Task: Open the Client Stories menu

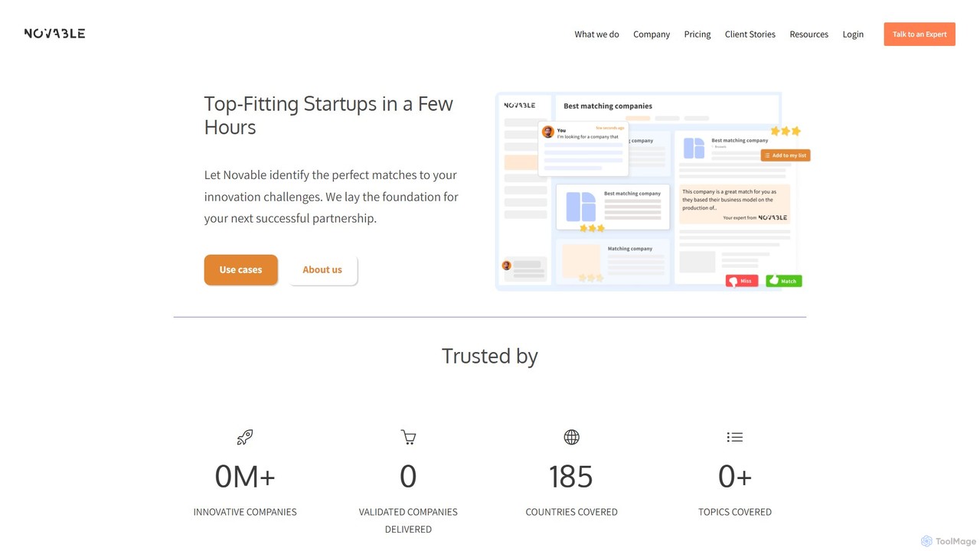Action: [750, 34]
